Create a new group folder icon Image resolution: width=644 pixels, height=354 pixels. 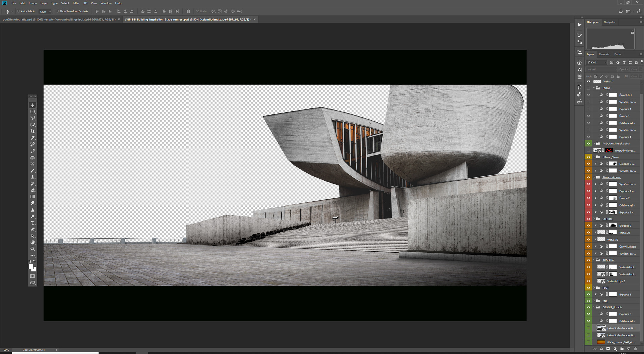click(x=622, y=349)
